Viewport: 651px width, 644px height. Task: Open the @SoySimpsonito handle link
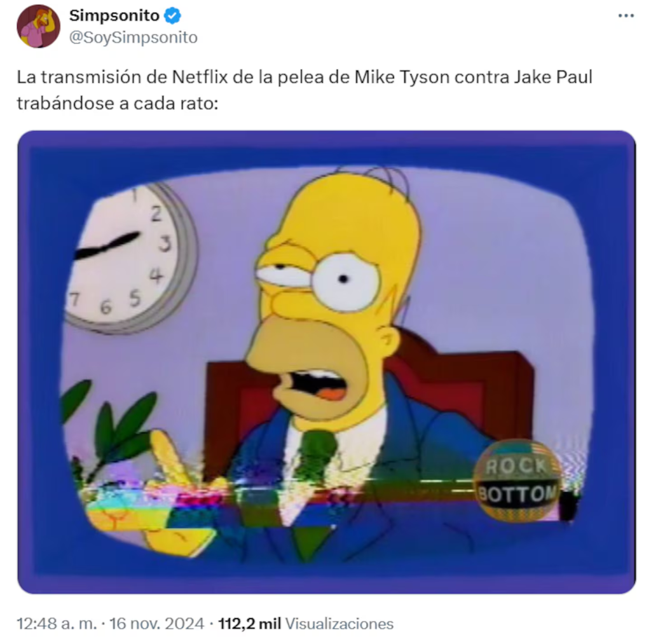tap(134, 38)
